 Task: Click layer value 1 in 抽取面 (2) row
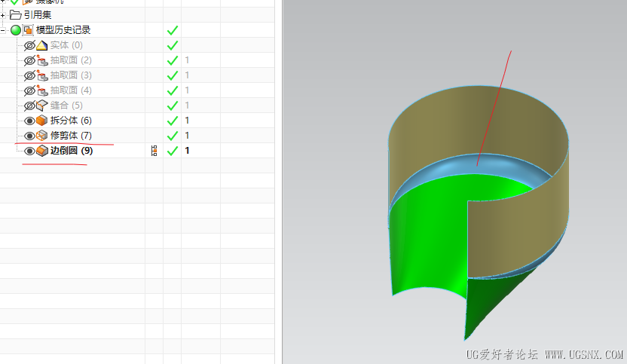[187, 60]
